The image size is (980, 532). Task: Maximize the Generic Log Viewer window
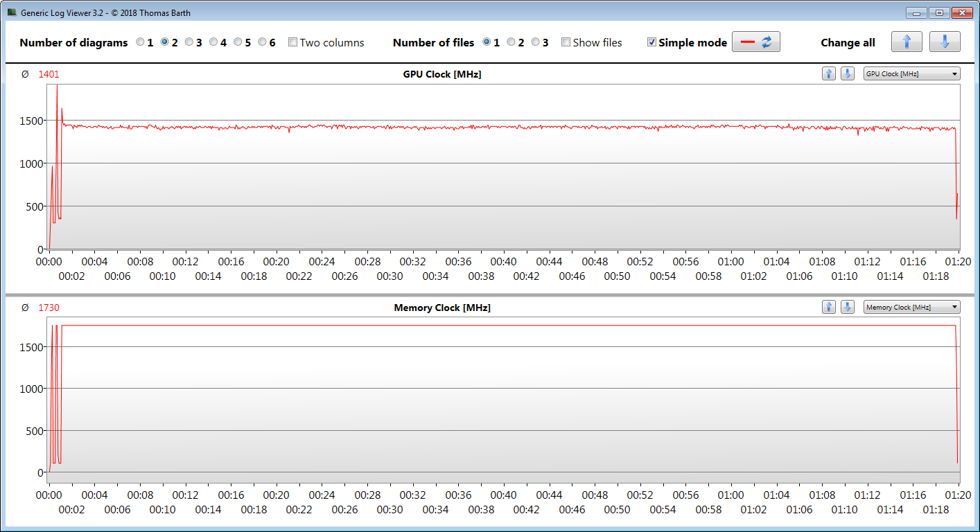pyautogui.click(x=939, y=12)
